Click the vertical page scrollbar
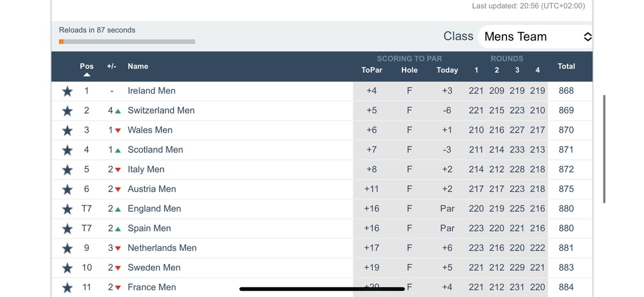644x297 pixels. (604, 149)
